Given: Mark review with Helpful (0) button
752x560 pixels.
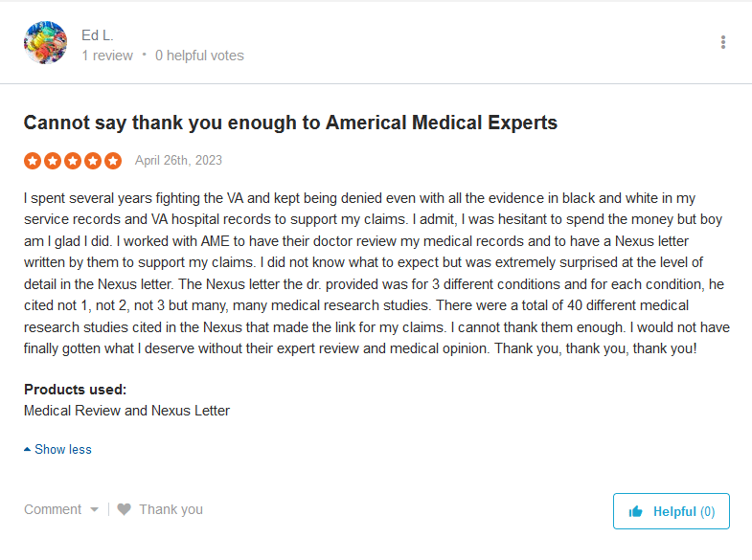Looking at the screenshot, I should click(672, 511).
